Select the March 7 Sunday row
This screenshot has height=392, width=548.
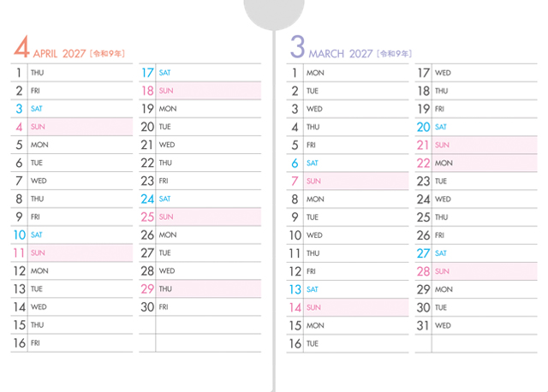(348, 181)
